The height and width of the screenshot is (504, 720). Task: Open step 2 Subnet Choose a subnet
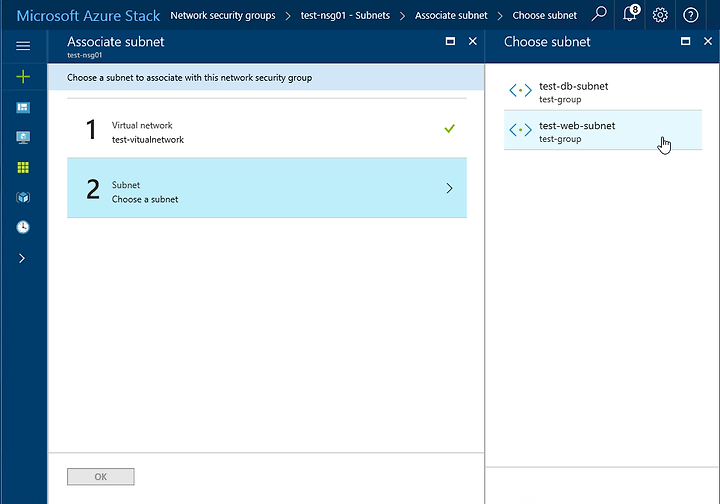[x=267, y=188]
